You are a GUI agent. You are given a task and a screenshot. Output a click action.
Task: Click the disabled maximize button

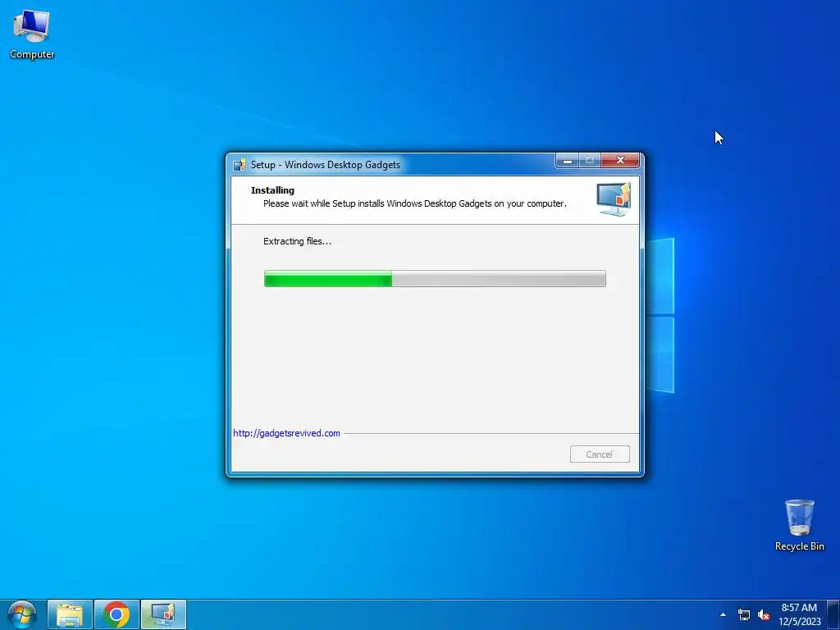[x=590, y=160]
